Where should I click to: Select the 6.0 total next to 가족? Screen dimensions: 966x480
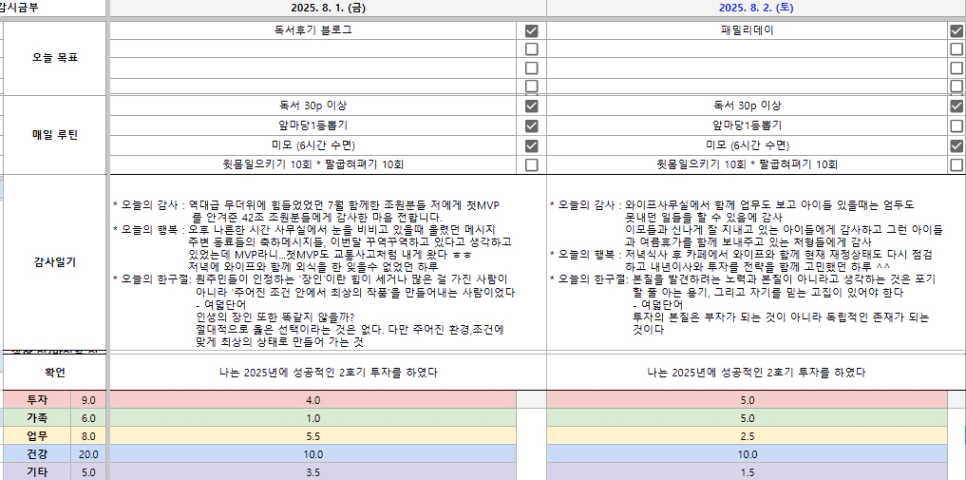coord(88,418)
